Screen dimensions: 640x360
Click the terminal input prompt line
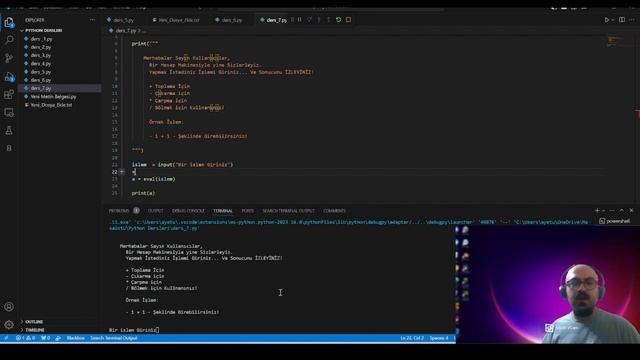coord(134,330)
